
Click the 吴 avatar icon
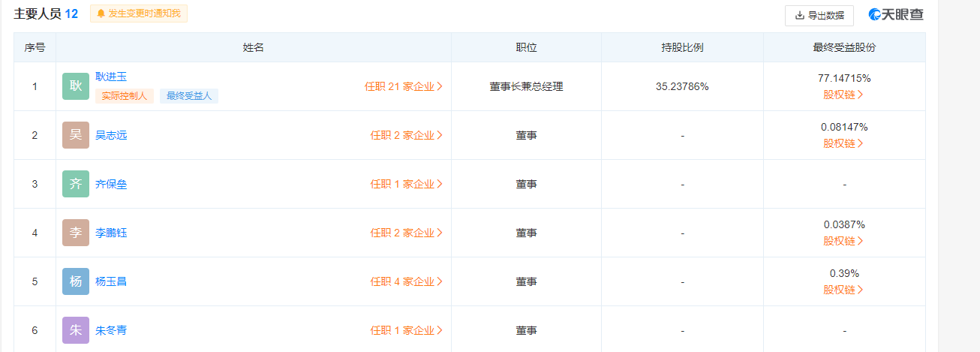point(76,135)
